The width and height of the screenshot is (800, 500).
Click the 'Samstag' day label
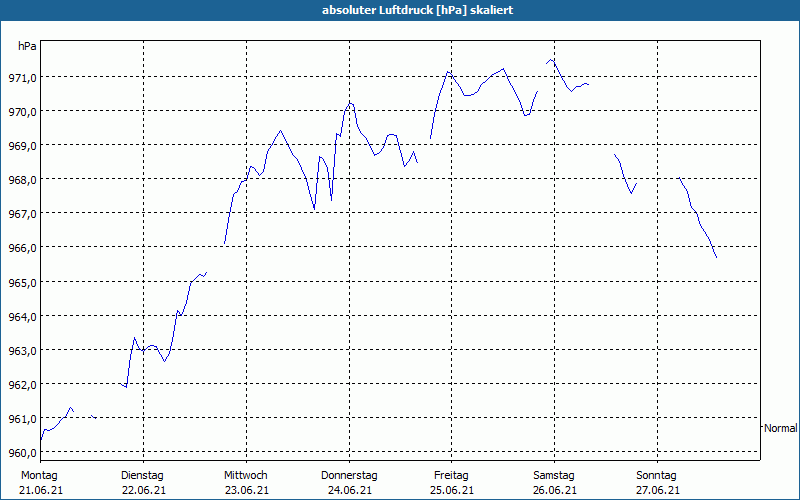(x=554, y=476)
